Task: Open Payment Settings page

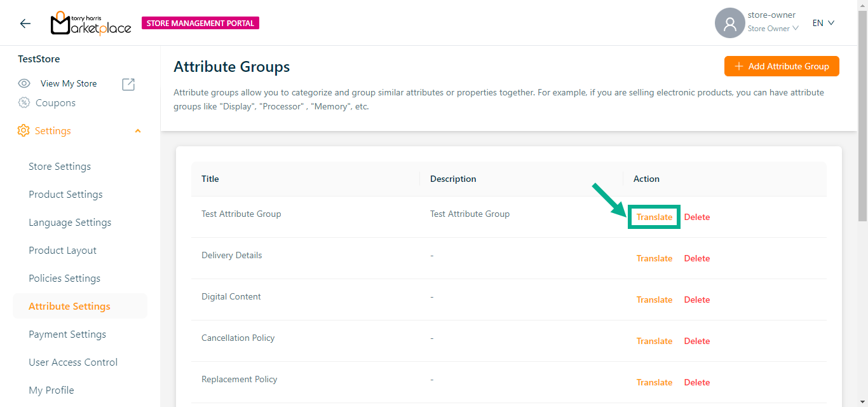Action: tap(67, 334)
